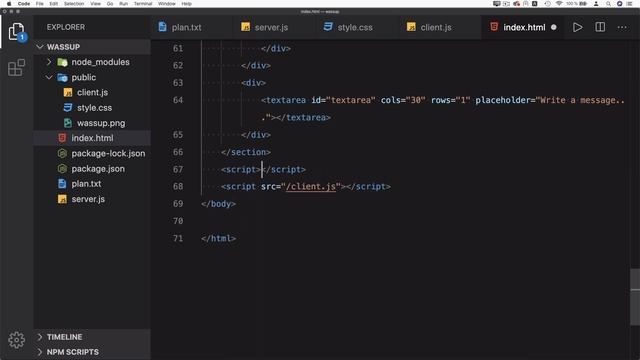The width and height of the screenshot is (640, 360).
Task: Click the Wi-Fi status icon
Action: (559, 4)
